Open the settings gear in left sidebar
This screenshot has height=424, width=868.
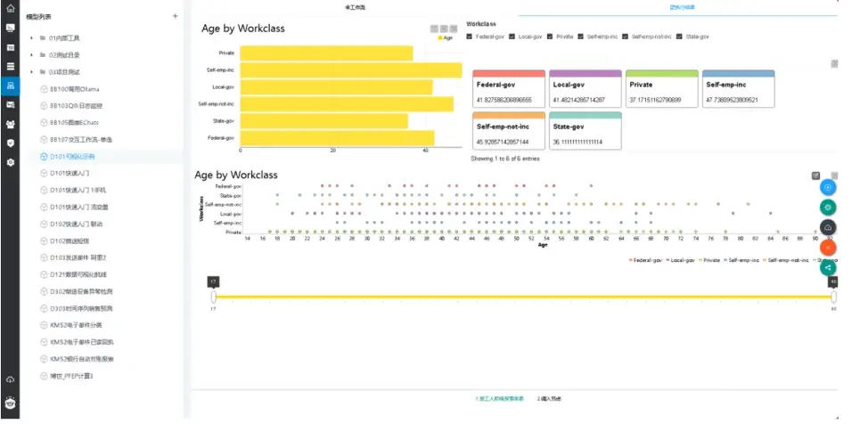pos(10,162)
